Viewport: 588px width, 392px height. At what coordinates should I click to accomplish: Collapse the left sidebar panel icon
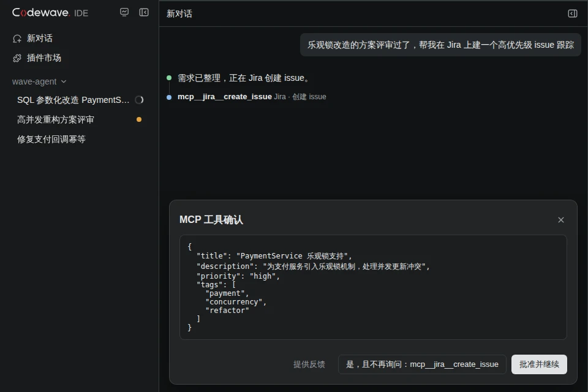144,12
